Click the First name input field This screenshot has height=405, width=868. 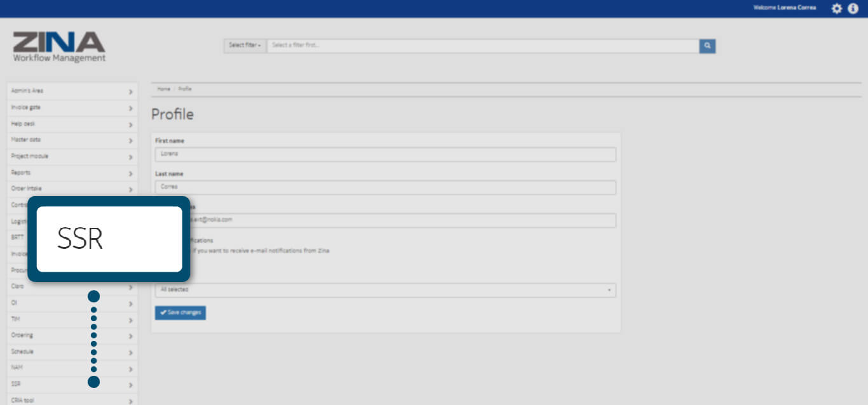point(385,154)
